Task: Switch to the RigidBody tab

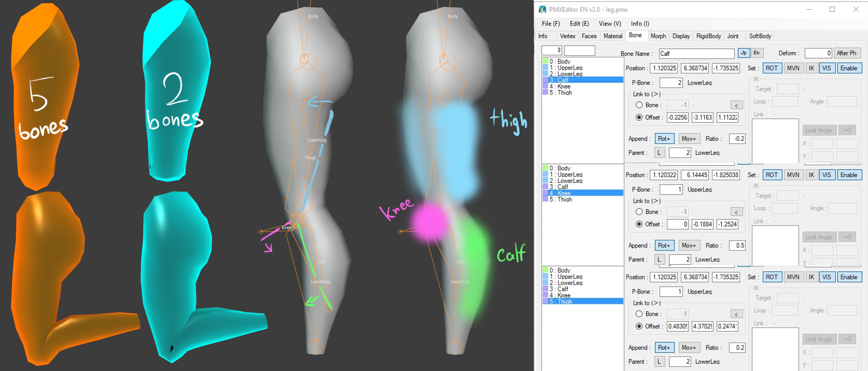Action: click(x=708, y=36)
